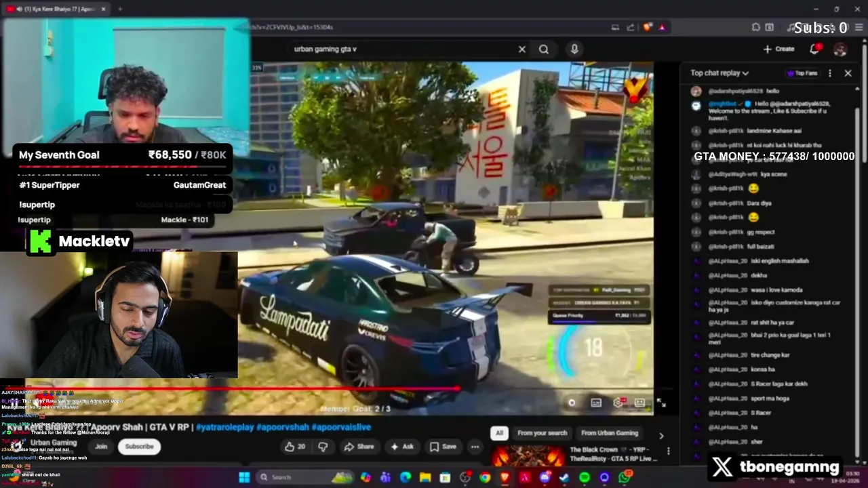Open options for The Black Crown video
Image resolution: width=868 pixels, height=488 pixels.
tap(668, 451)
